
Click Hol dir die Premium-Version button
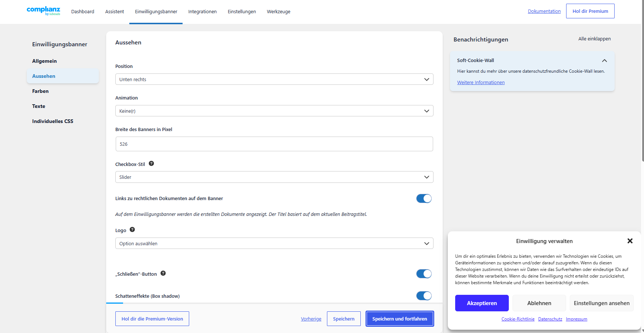click(152, 319)
